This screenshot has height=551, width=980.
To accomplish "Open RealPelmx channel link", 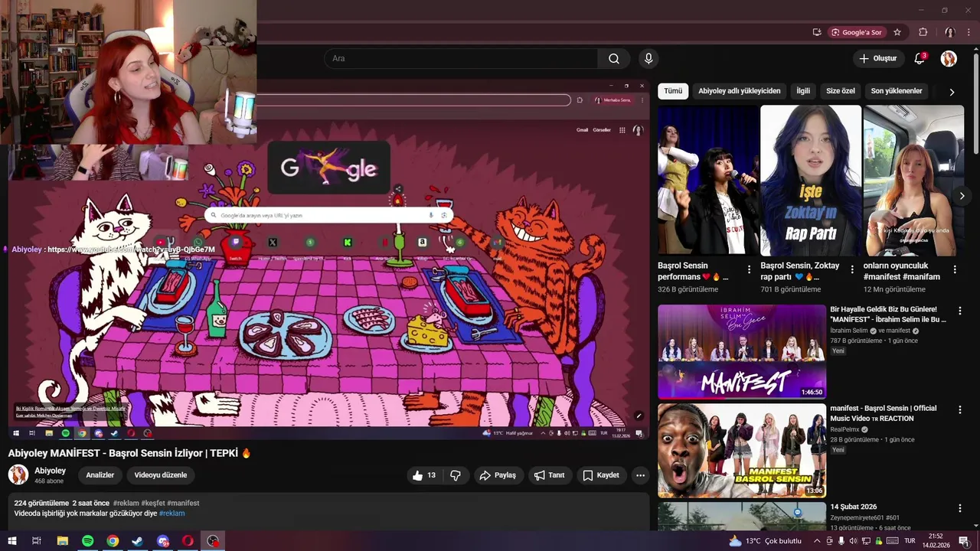I will (844, 429).
